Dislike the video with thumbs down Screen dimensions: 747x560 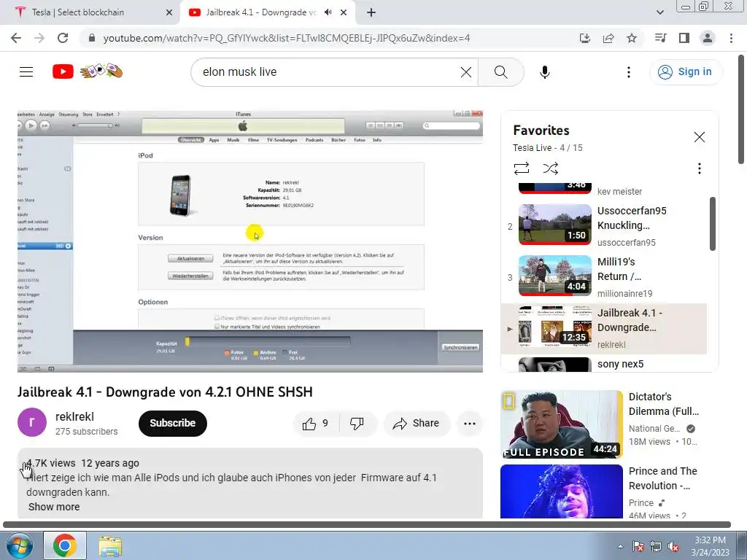[357, 424]
